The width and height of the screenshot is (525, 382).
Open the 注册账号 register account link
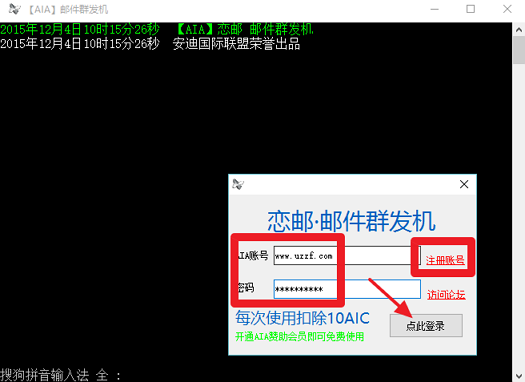(x=445, y=260)
